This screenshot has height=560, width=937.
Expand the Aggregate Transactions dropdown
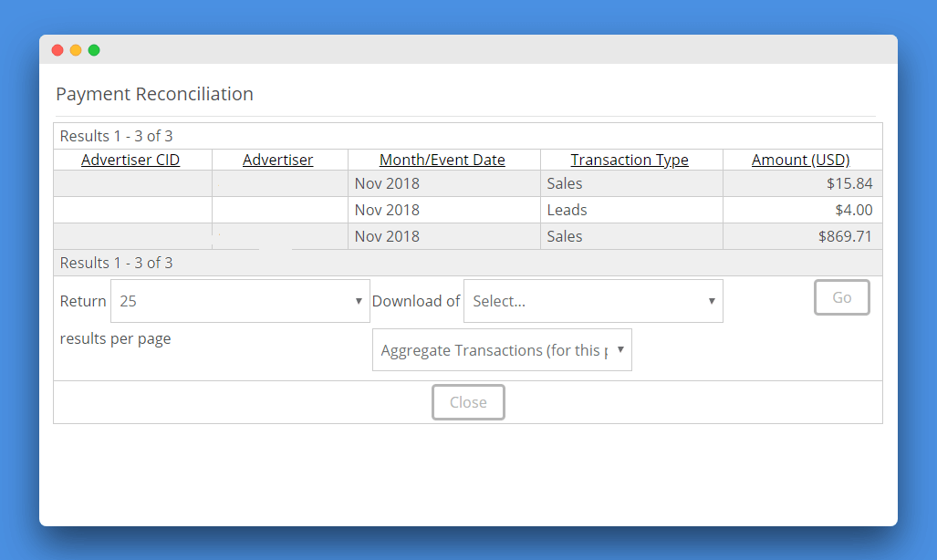(502, 350)
